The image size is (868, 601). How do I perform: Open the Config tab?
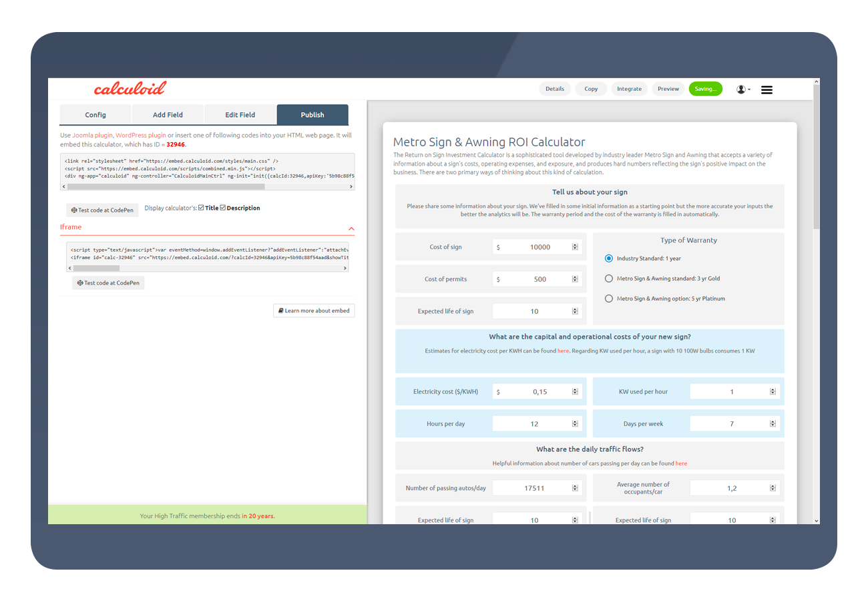pyautogui.click(x=95, y=114)
